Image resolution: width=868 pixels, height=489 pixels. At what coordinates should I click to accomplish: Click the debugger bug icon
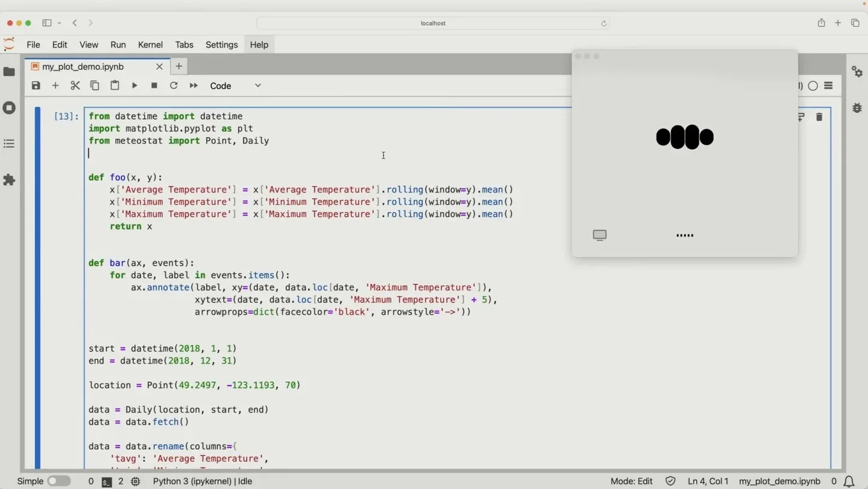pyautogui.click(x=857, y=108)
